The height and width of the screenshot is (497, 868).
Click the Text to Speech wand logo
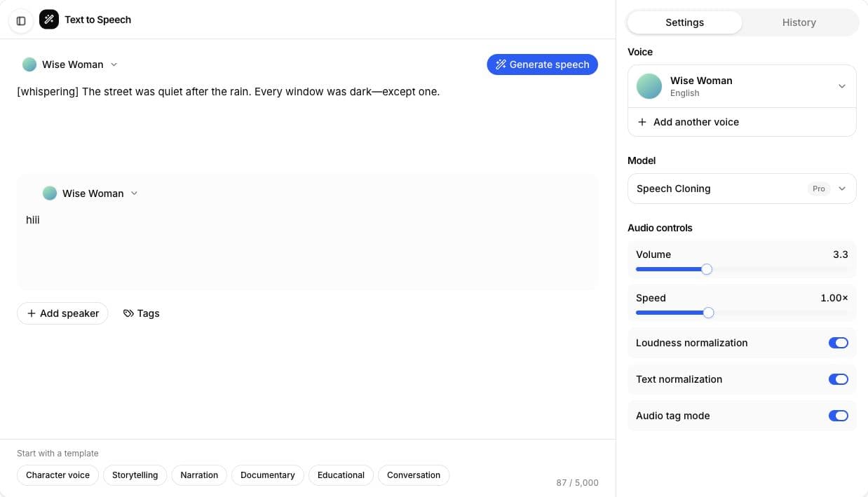[49, 20]
